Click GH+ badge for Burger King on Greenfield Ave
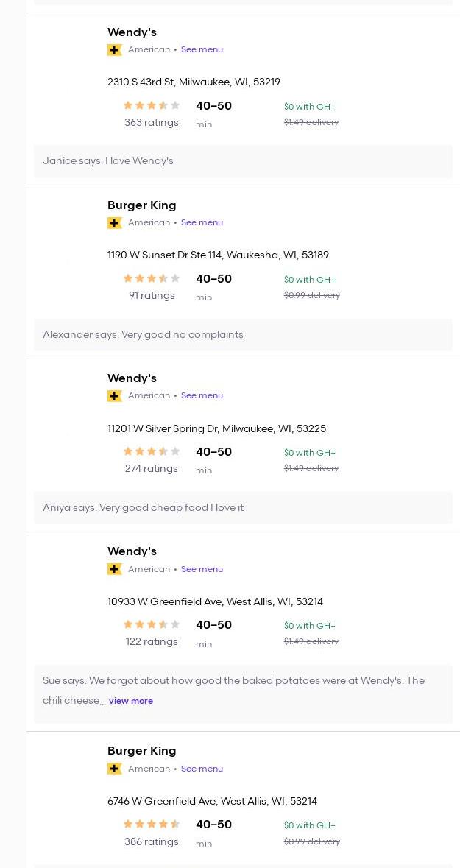The width and height of the screenshot is (460, 868). tap(114, 769)
